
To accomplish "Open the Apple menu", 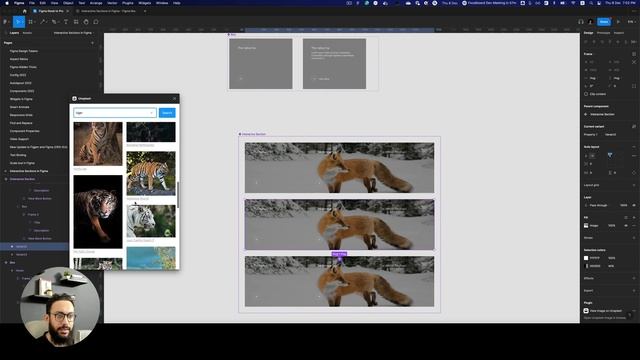I will (7, 3).
